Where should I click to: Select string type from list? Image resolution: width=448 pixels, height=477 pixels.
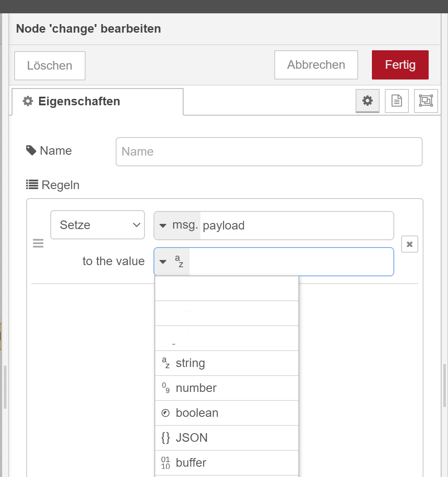point(227,363)
